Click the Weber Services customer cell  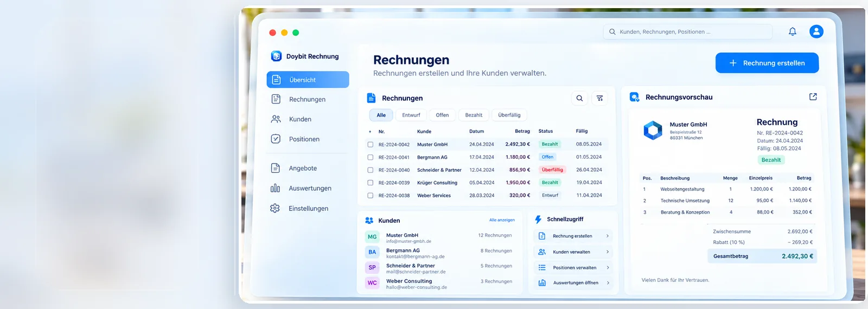pos(434,196)
